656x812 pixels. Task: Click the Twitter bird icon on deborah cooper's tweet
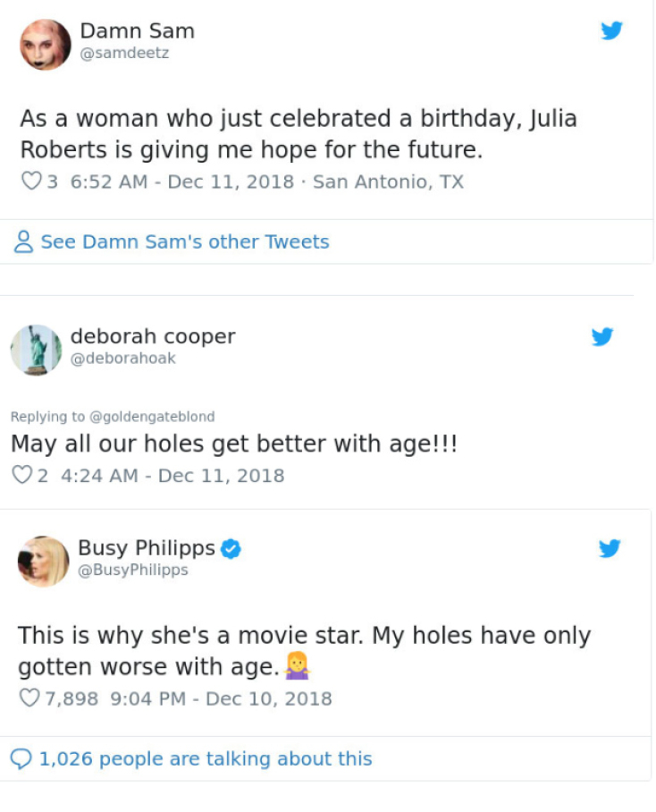[603, 337]
